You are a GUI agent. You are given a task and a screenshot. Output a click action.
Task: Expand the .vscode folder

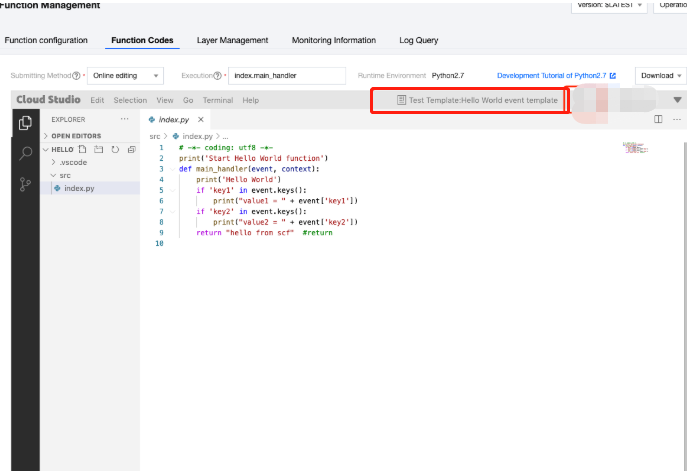pyautogui.click(x=72, y=161)
